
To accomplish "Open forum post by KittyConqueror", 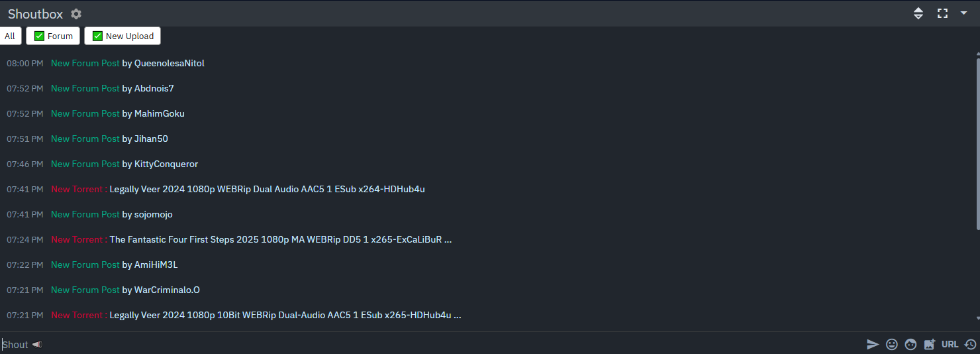I will (x=85, y=164).
